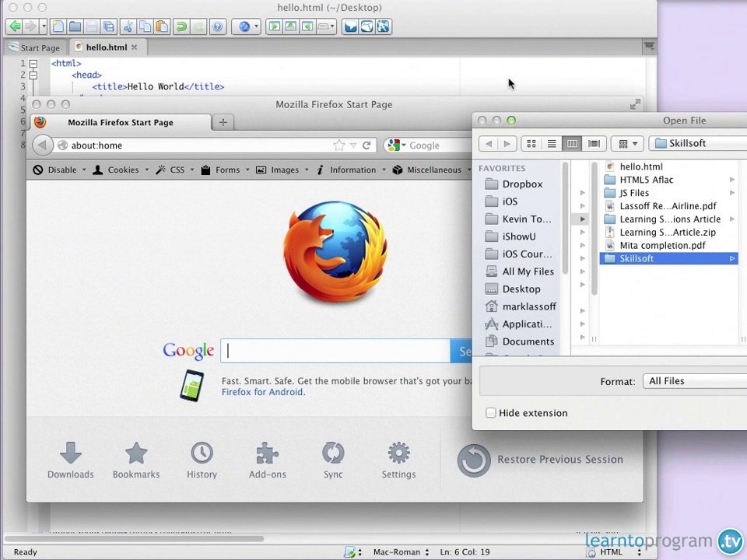This screenshot has height=560, width=747.
Task: Open Bookmarks from Firefox start page
Action: tap(136, 460)
